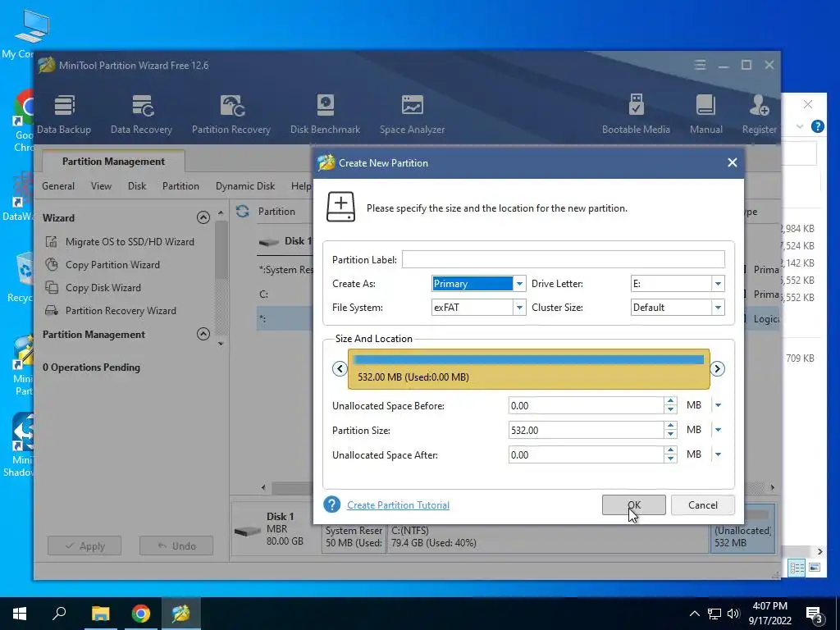
Task: Click the taskbar search icon
Action: 59,614
